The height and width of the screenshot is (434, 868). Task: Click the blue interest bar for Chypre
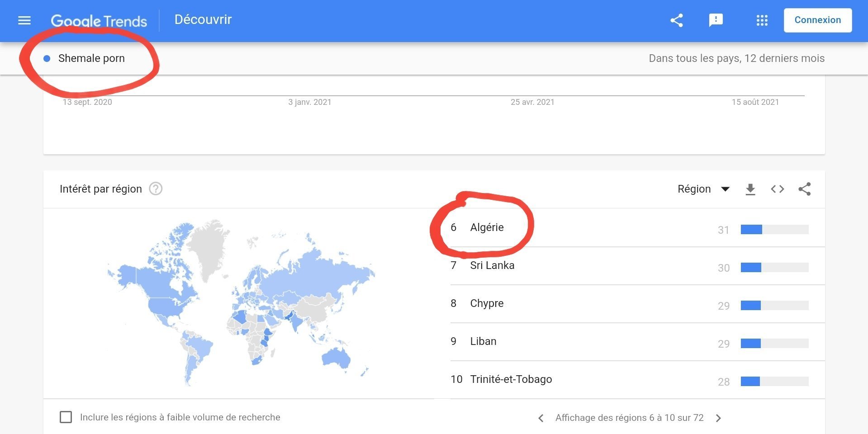coord(750,306)
